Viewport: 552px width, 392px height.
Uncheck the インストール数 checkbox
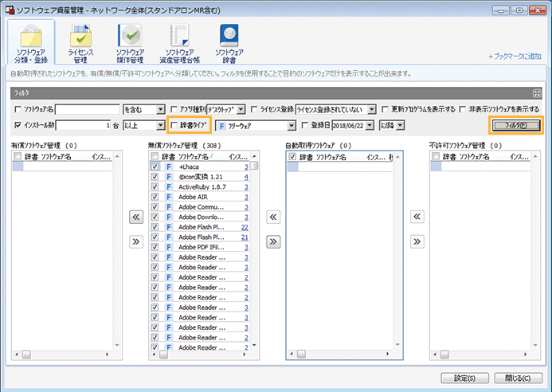tap(18, 125)
